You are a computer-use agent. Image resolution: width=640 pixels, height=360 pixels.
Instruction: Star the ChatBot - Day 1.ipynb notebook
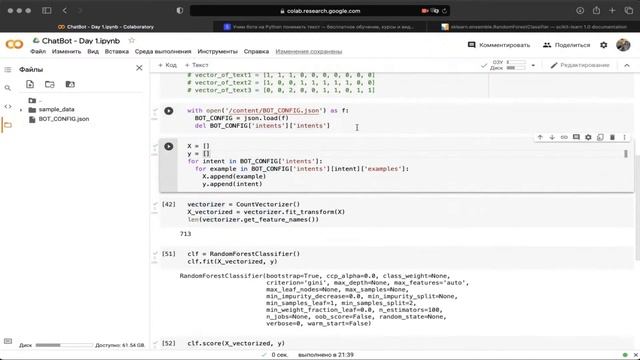[131, 40]
